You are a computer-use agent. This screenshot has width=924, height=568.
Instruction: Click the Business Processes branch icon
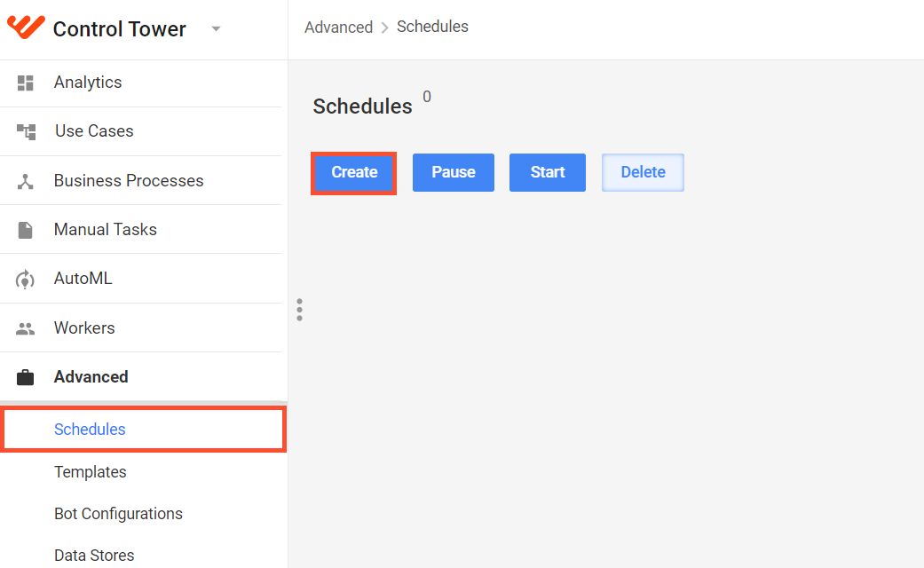tap(26, 181)
